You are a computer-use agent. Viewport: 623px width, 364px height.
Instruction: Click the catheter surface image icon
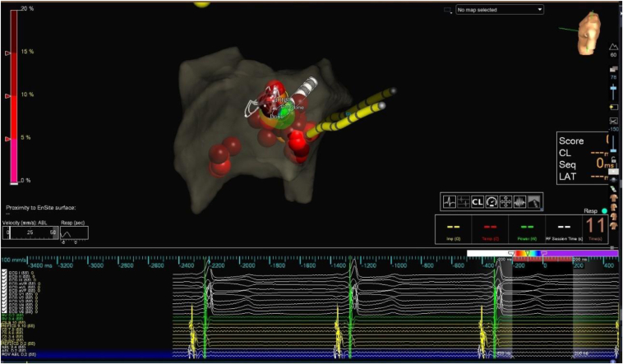point(533,202)
